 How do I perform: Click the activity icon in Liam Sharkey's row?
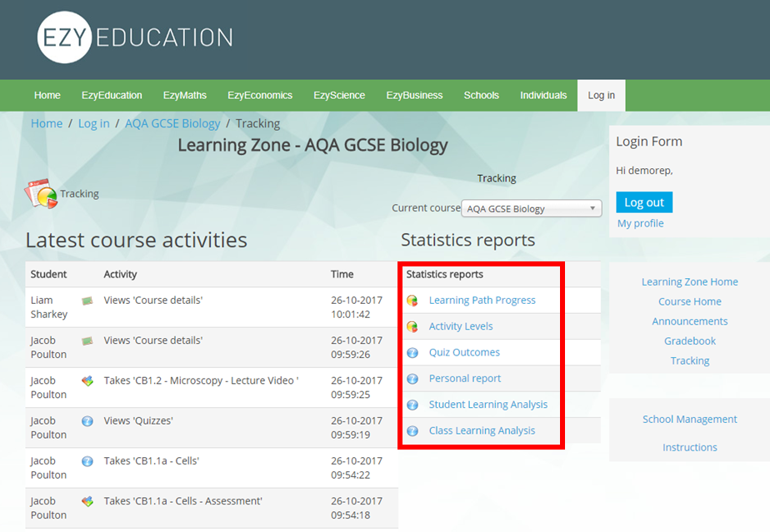pyautogui.click(x=87, y=301)
